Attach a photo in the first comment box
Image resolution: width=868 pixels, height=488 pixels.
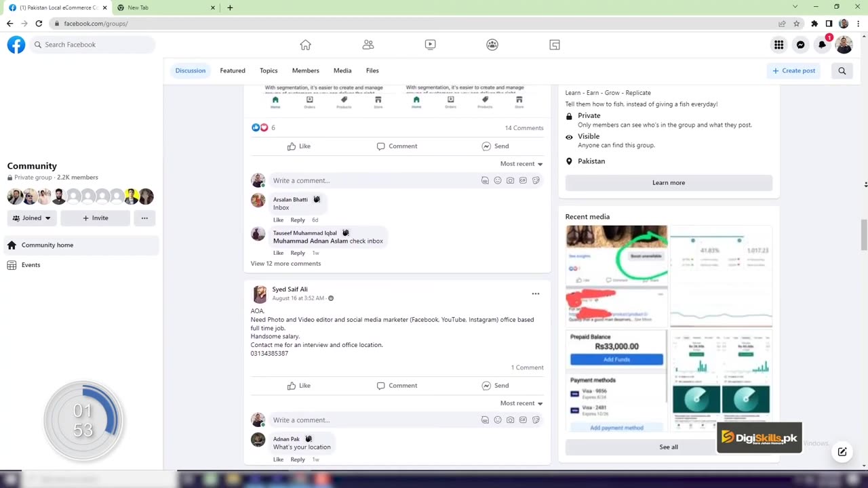[510, 180]
